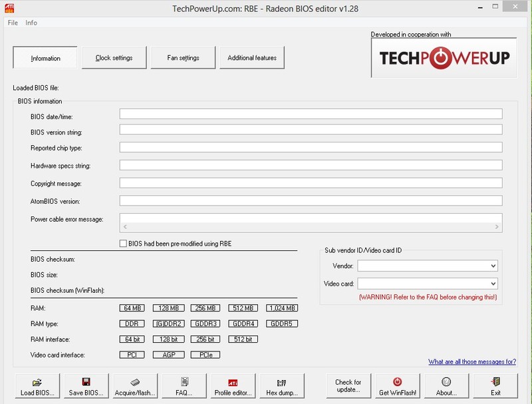Click right arrow of power cable message scrollbar
The width and height of the screenshot is (532, 404).
[497, 227]
